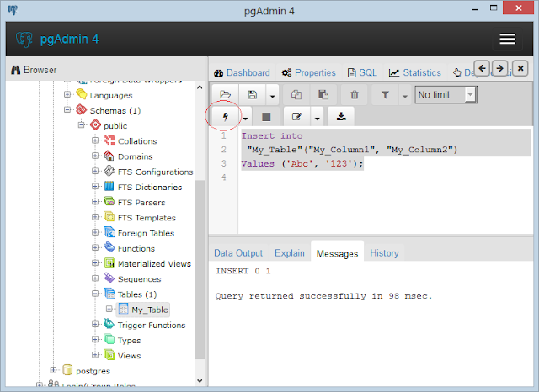539x392 pixels.
Task: Select the FTS Parsers tree item
Action: pos(141,203)
